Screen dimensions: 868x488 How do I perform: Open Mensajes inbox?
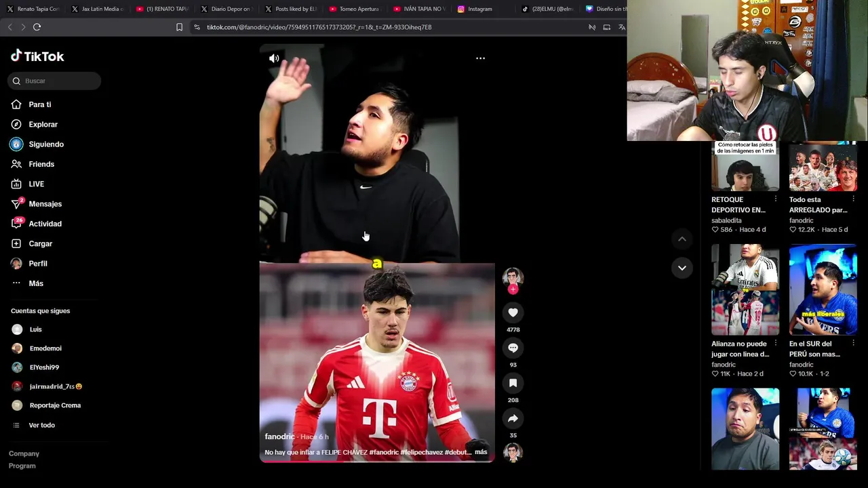point(37,204)
